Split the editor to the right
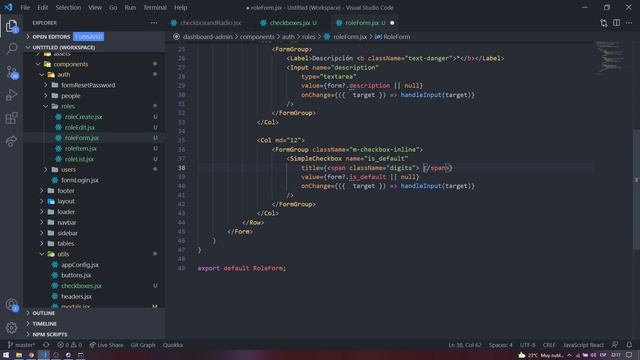Viewport: 640px width, 360px height. pos(616,23)
